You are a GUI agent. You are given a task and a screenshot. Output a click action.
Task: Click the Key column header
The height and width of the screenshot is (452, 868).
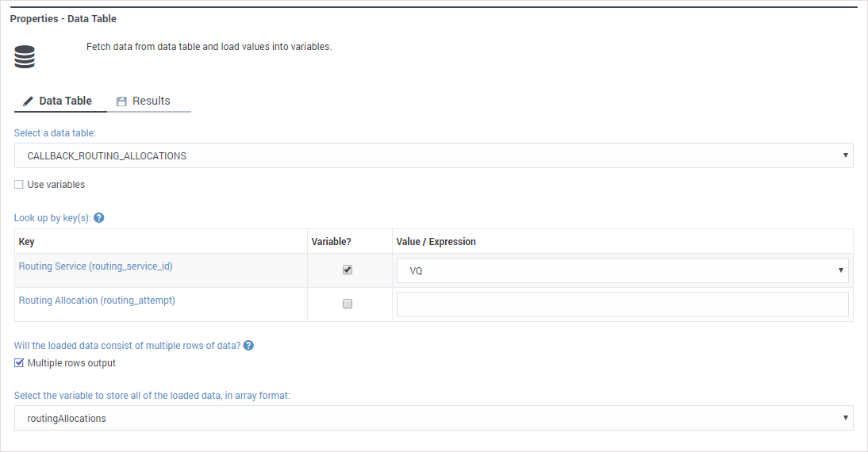[27, 242]
